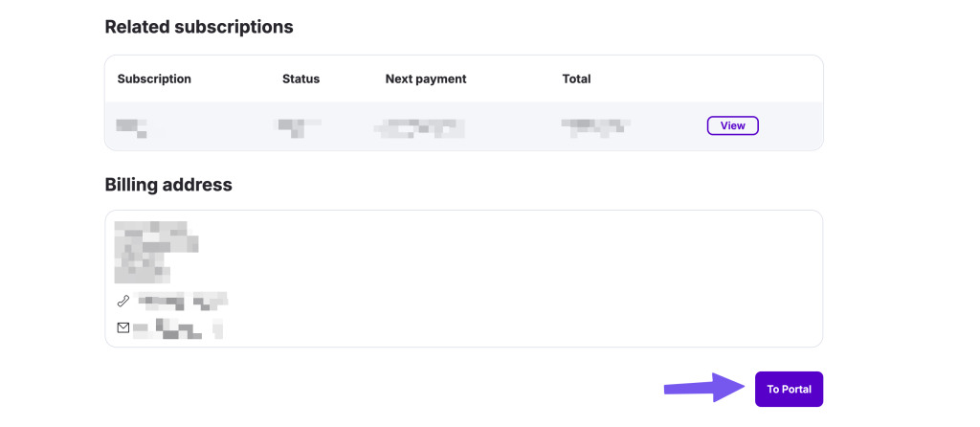Click the Related subscriptions heading
The image size is (980, 427).
click(x=198, y=27)
